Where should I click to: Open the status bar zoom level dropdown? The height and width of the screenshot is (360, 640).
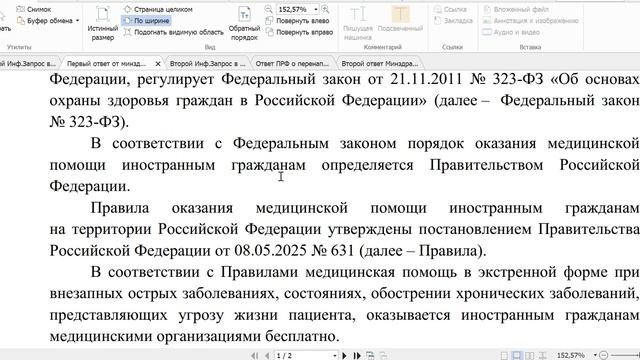pyautogui.click(x=596, y=356)
